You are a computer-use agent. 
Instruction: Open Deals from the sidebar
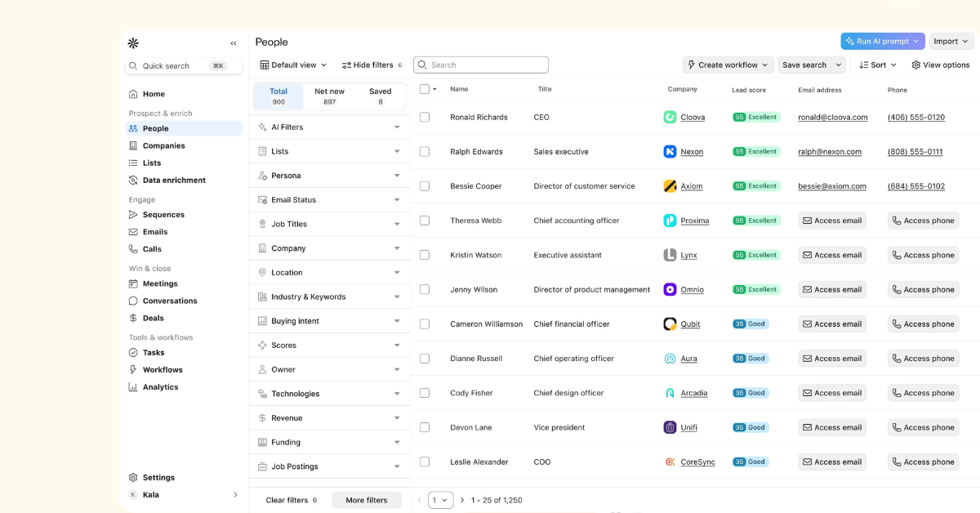coord(153,319)
